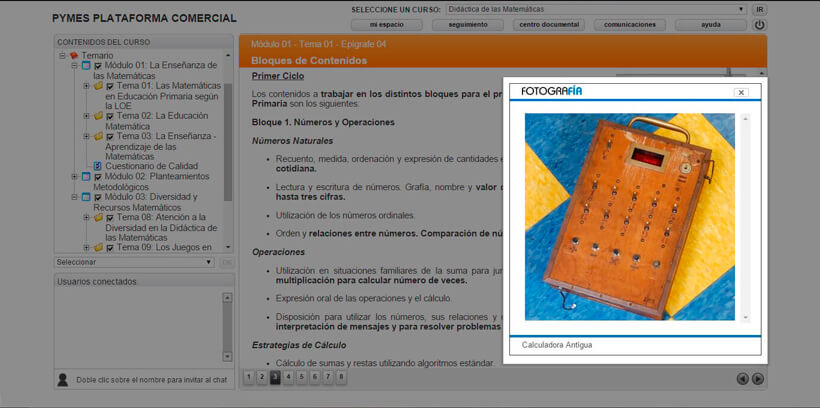Screen dimensions: 820x408
Task: Click the user chat avatar icon
Action: point(63,380)
